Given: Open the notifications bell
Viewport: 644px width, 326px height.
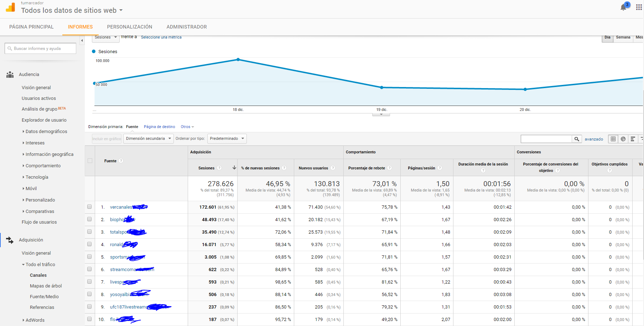Looking at the screenshot, I should (x=623, y=7).
